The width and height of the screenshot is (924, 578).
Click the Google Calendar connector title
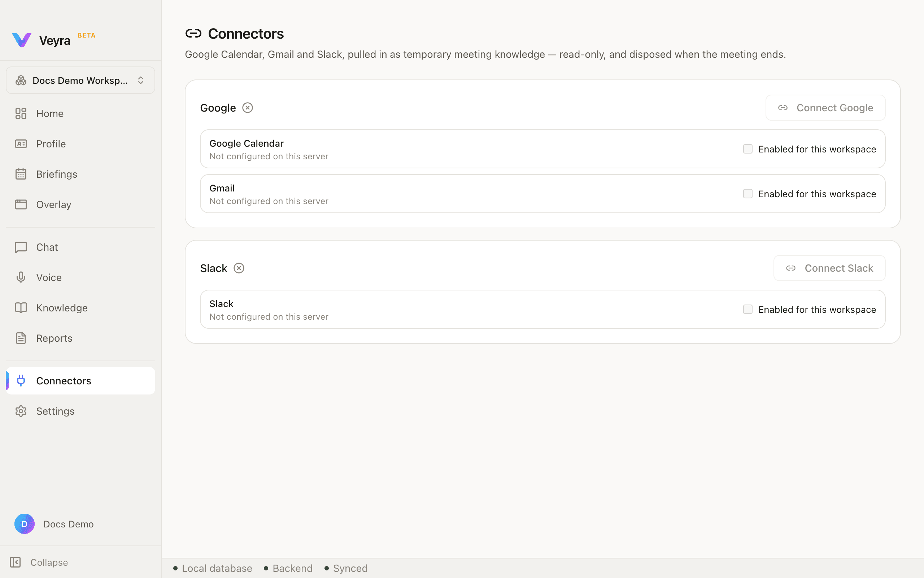point(247,143)
